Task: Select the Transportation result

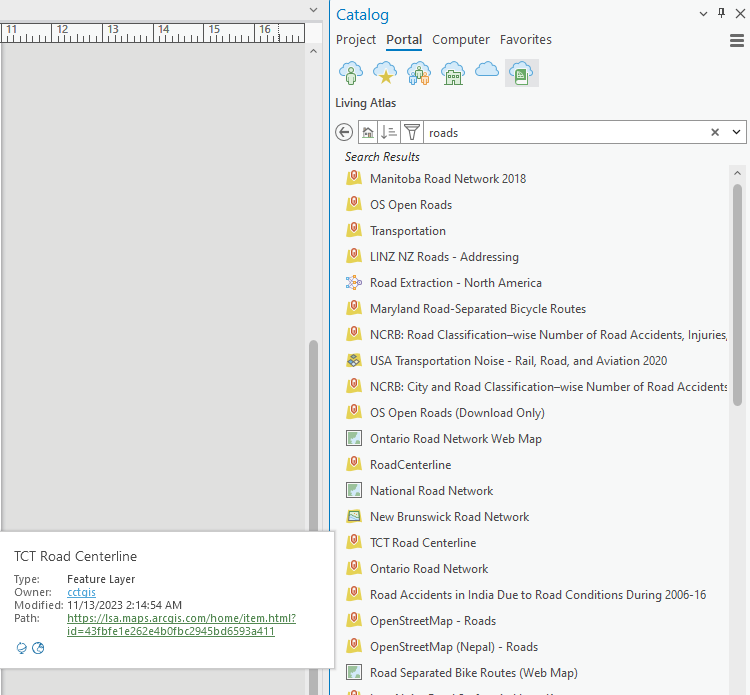Action: click(408, 231)
